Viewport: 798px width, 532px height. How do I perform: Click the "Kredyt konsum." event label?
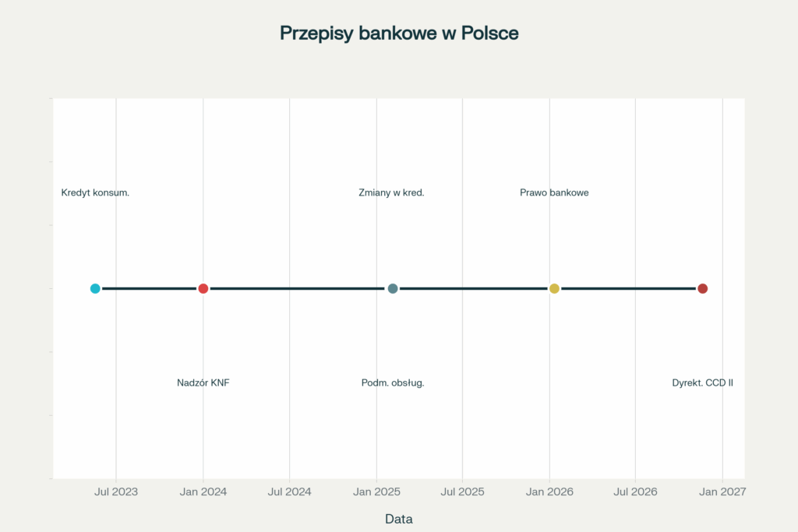click(x=95, y=193)
